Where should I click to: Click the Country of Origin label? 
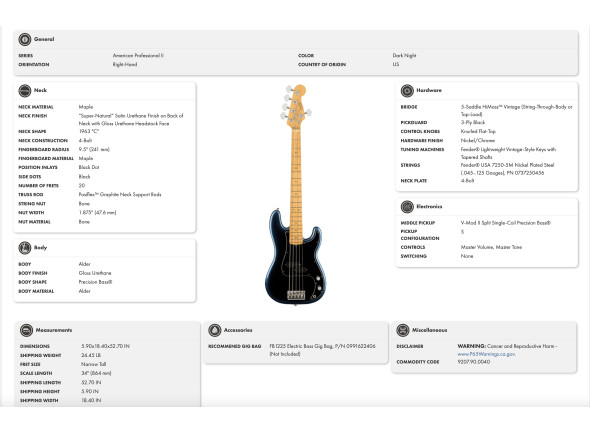coord(322,64)
